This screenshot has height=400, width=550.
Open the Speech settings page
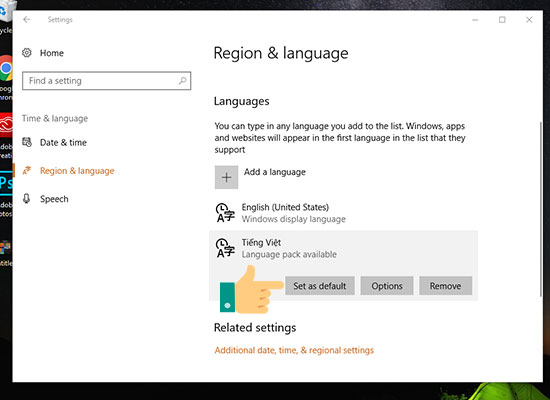(54, 199)
